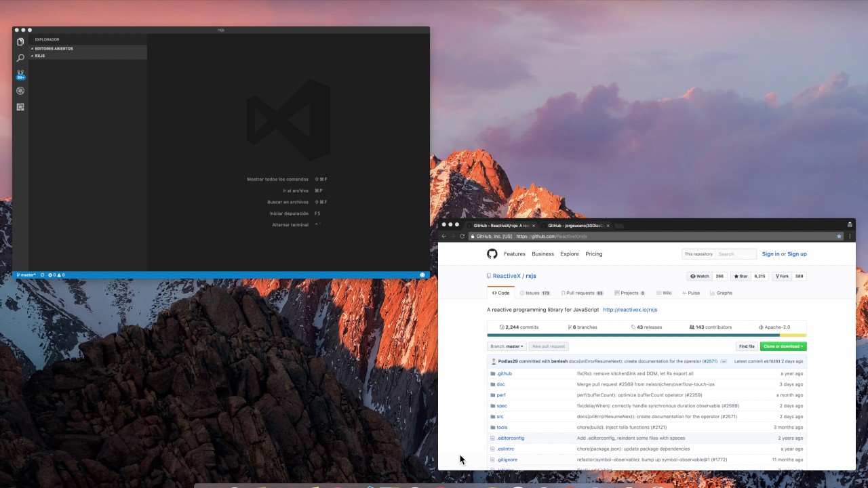Select the Pull requests tab
The height and width of the screenshot is (488, 868).
point(583,293)
